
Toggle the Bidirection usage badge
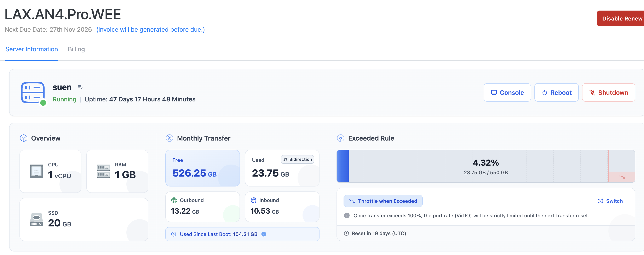tap(297, 159)
